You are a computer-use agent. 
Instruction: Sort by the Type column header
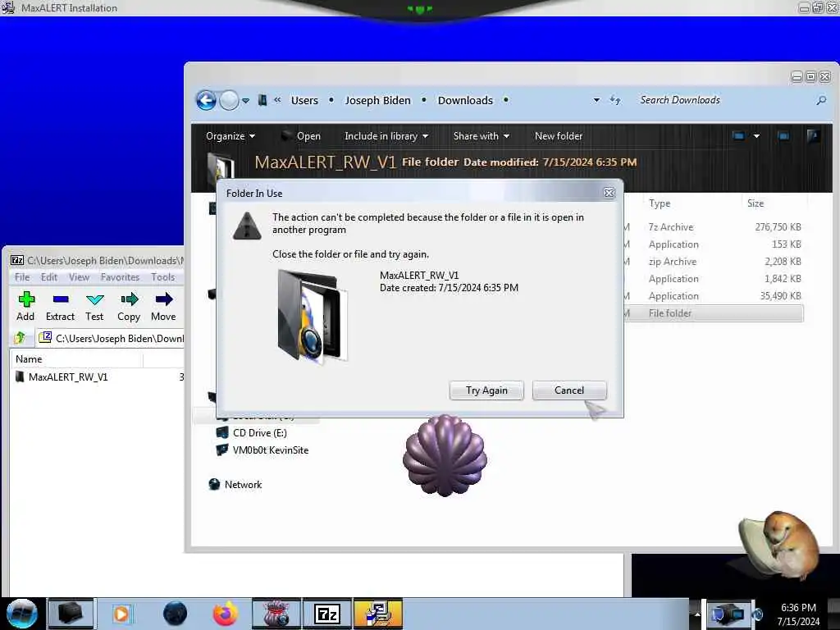[x=660, y=203]
